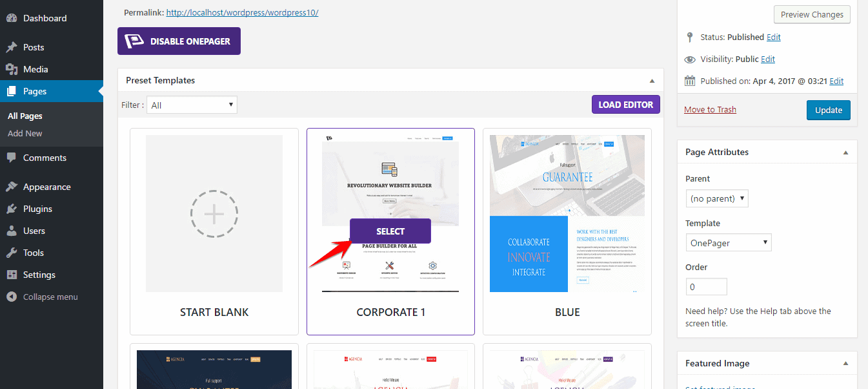This screenshot has width=868, height=389.
Task: Open the Template dropdown showing OnePager
Action: pos(728,242)
